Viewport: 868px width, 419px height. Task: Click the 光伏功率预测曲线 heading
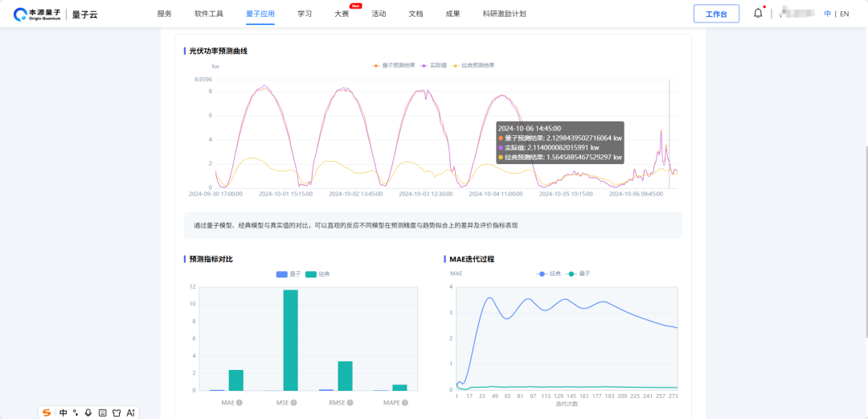218,51
